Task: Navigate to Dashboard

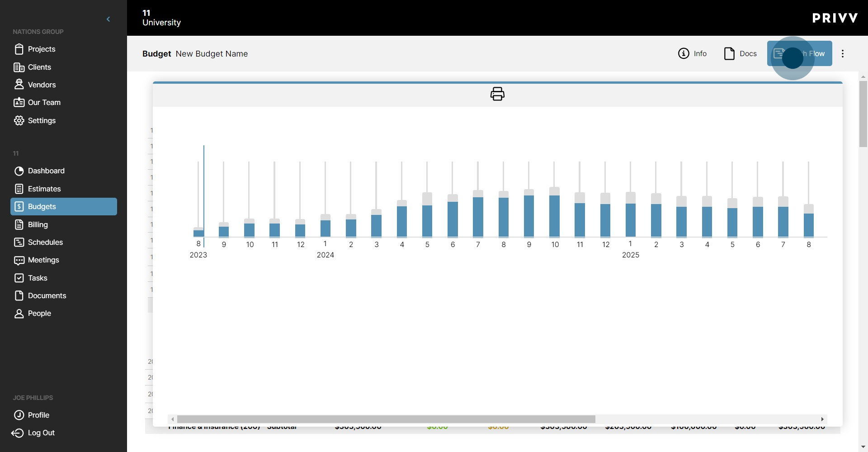Action: pos(46,171)
